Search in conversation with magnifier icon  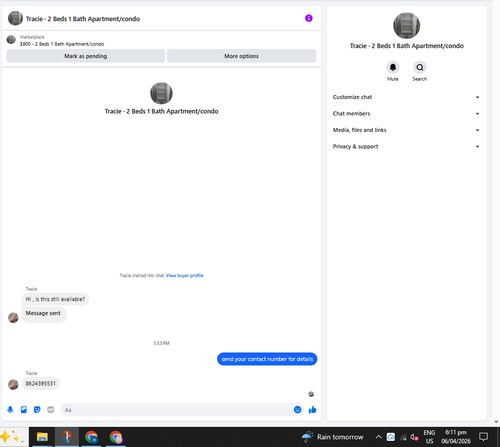click(x=420, y=67)
